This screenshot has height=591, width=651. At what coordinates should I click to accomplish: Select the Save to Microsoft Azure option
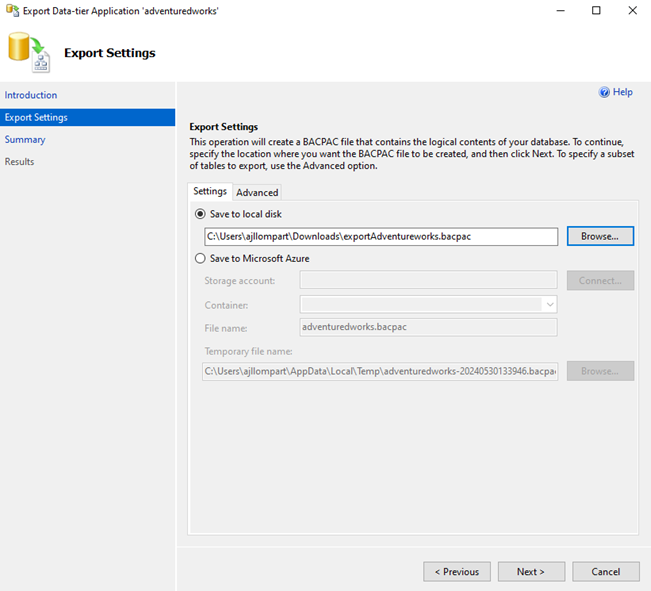coord(200,258)
